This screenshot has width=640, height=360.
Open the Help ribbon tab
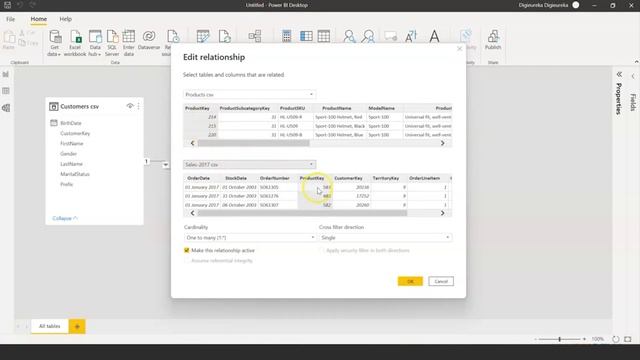click(x=65, y=19)
